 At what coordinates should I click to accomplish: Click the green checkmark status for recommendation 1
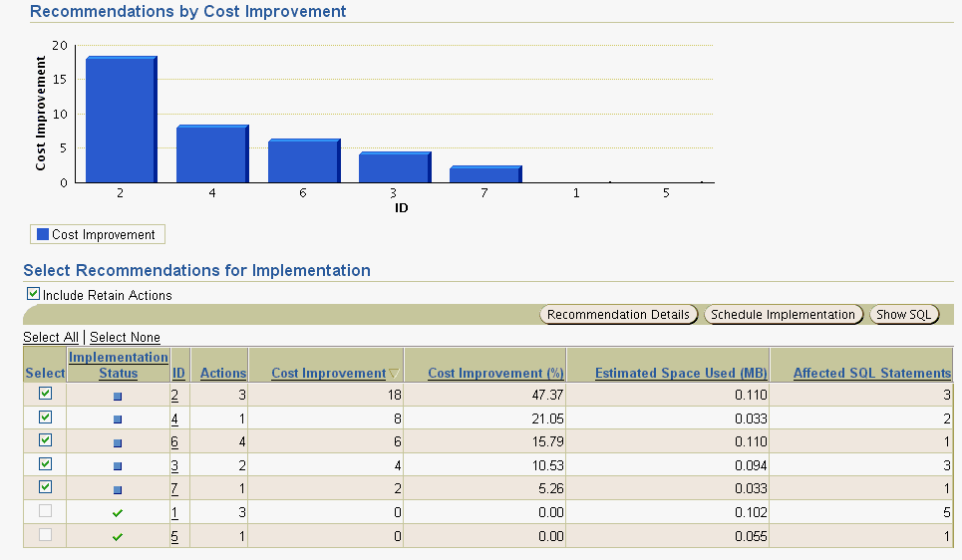[118, 513]
